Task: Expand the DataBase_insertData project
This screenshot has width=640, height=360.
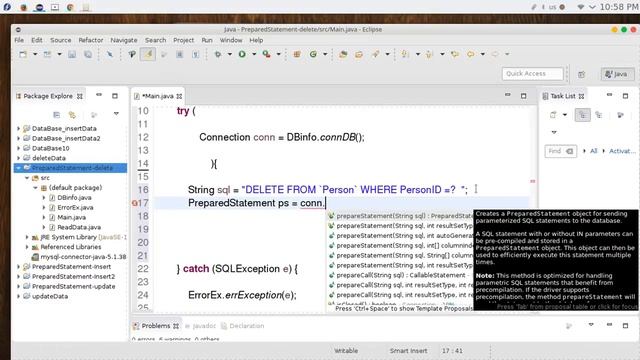Action: coord(18,128)
